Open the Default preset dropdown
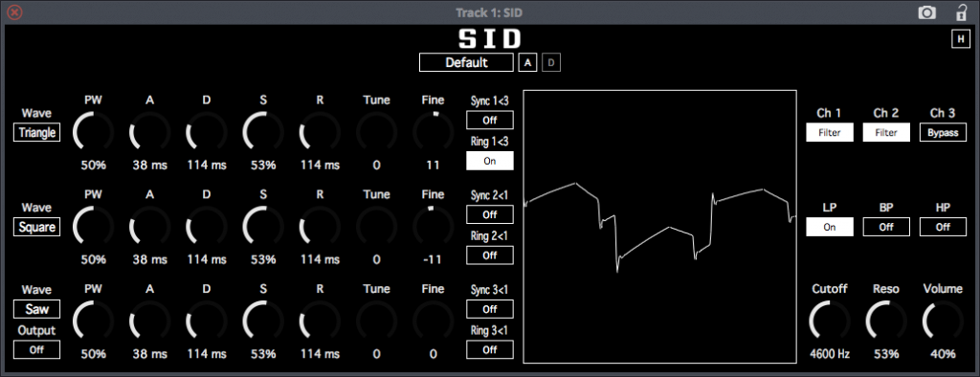 [466, 62]
